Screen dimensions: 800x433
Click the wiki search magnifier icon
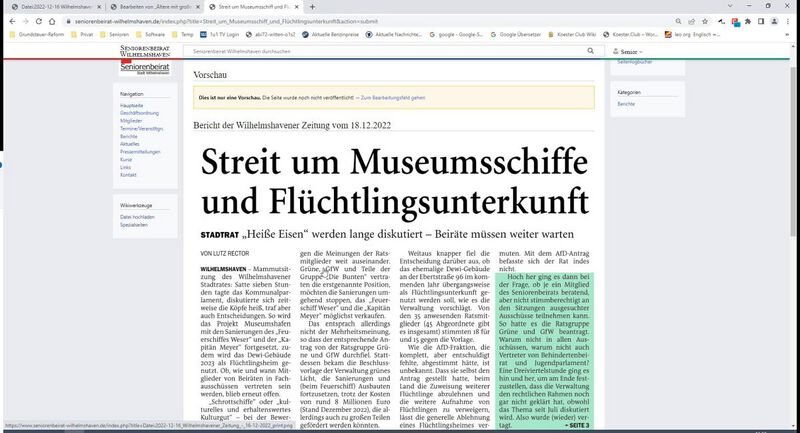click(590, 51)
